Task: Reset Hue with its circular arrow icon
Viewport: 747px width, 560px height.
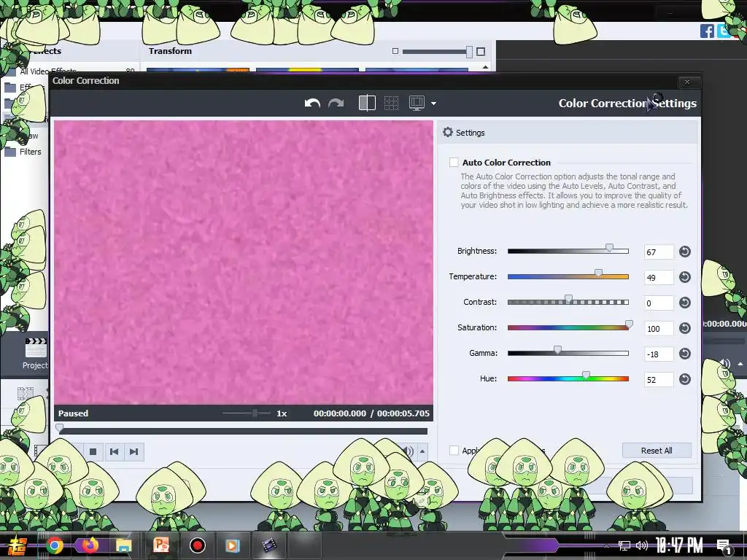Action: (x=684, y=379)
